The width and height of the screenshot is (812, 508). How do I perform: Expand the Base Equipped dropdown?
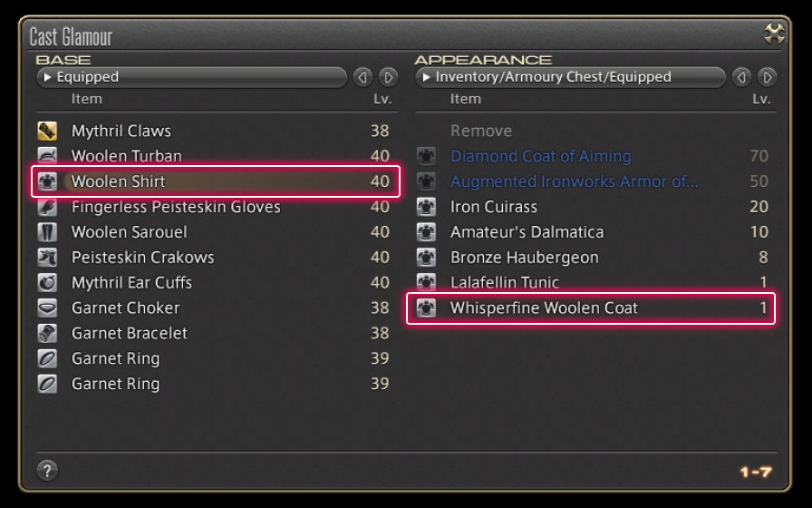pyautogui.click(x=190, y=77)
